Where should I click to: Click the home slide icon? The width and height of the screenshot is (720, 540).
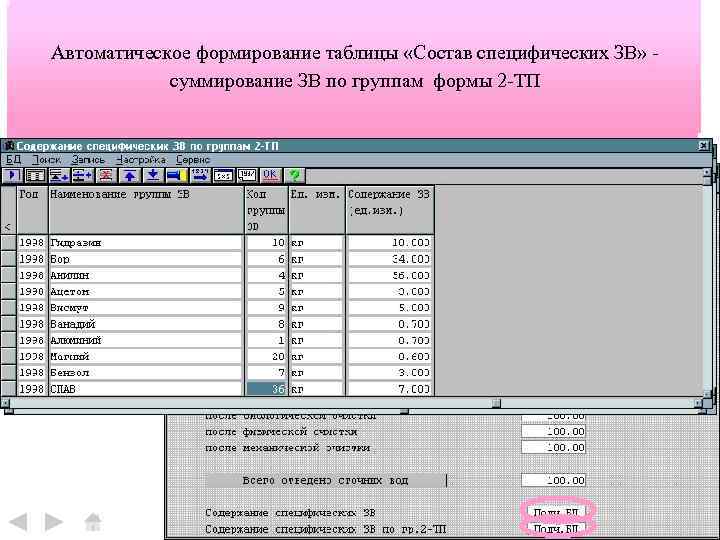pos(93,522)
